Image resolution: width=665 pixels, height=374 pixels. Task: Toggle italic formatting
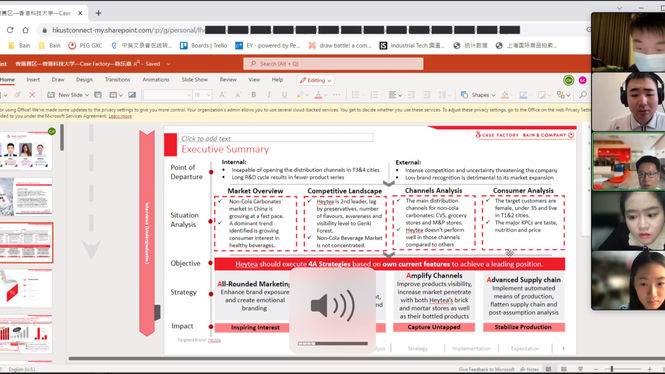pyautogui.click(x=269, y=95)
